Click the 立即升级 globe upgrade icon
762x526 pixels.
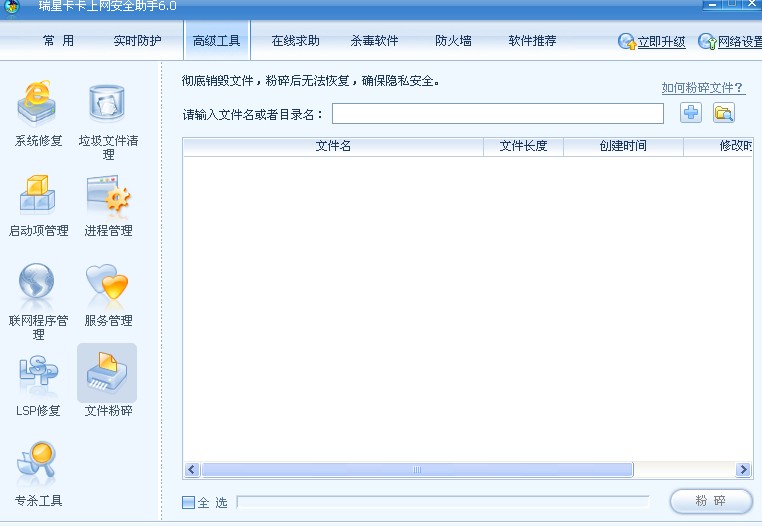[x=626, y=41]
